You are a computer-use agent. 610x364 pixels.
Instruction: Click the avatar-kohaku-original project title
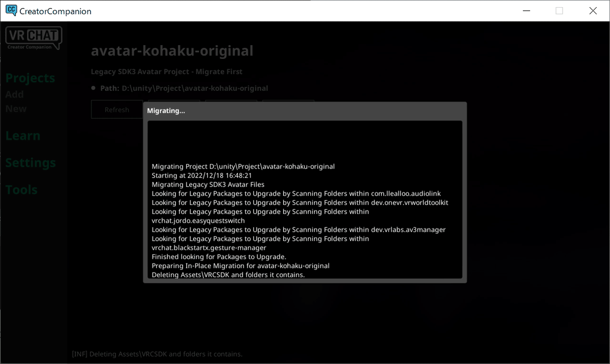[x=172, y=51]
